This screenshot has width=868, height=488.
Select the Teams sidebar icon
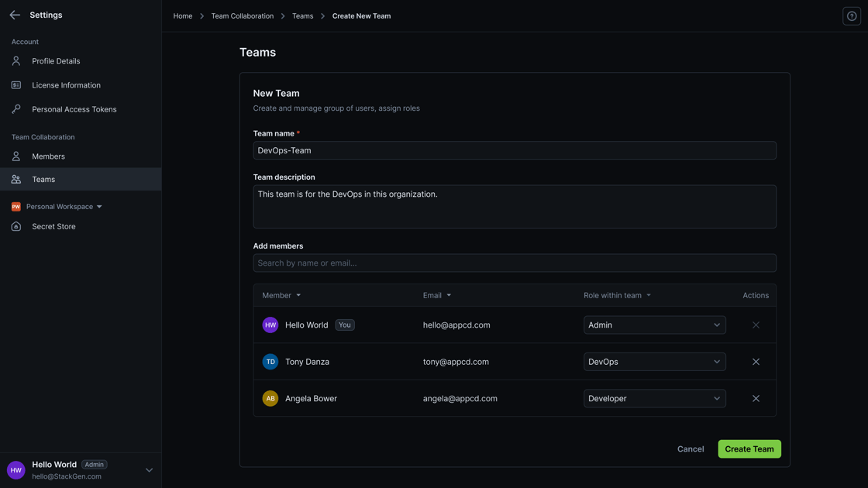pos(15,179)
